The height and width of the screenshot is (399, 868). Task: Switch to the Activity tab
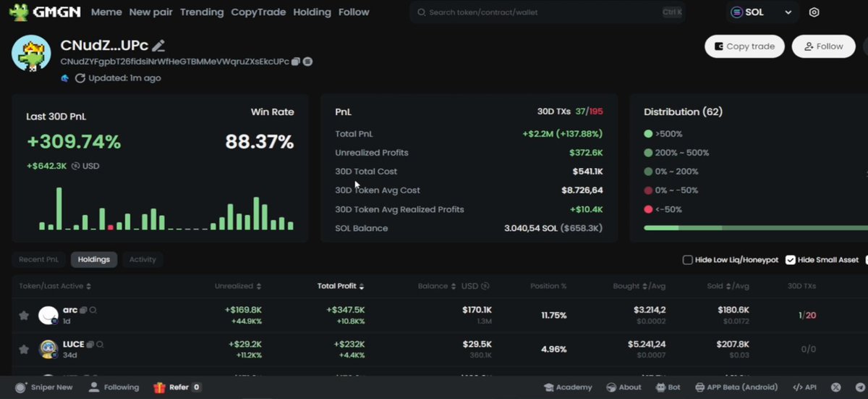pos(142,259)
